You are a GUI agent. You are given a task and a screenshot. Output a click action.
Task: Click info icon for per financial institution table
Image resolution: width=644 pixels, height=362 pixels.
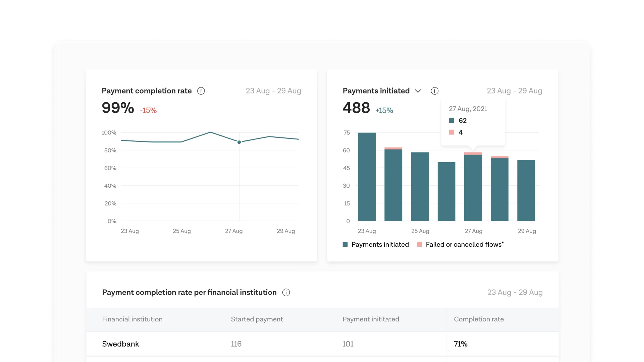[x=286, y=293]
